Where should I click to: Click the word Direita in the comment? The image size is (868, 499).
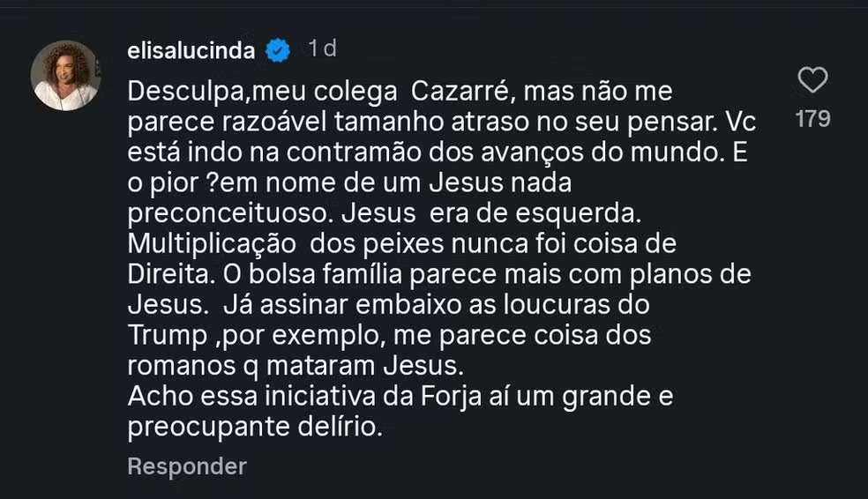point(168,274)
